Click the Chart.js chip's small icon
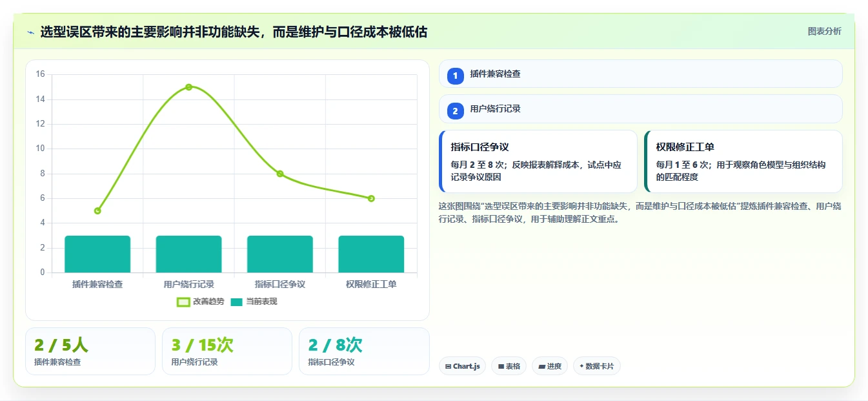The width and height of the screenshot is (868, 401). click(448, 366)
